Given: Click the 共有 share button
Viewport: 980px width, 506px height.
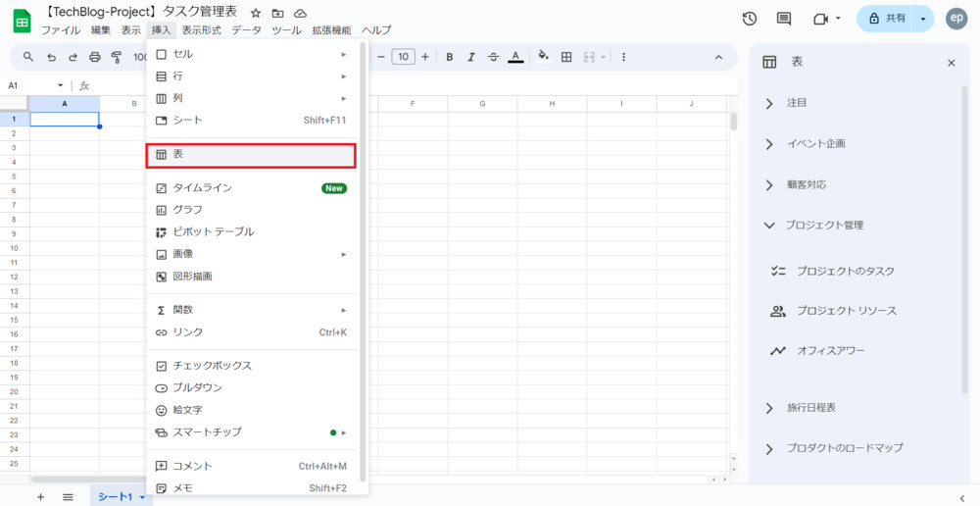Looking at the screenshot, I should coord(885,19).
